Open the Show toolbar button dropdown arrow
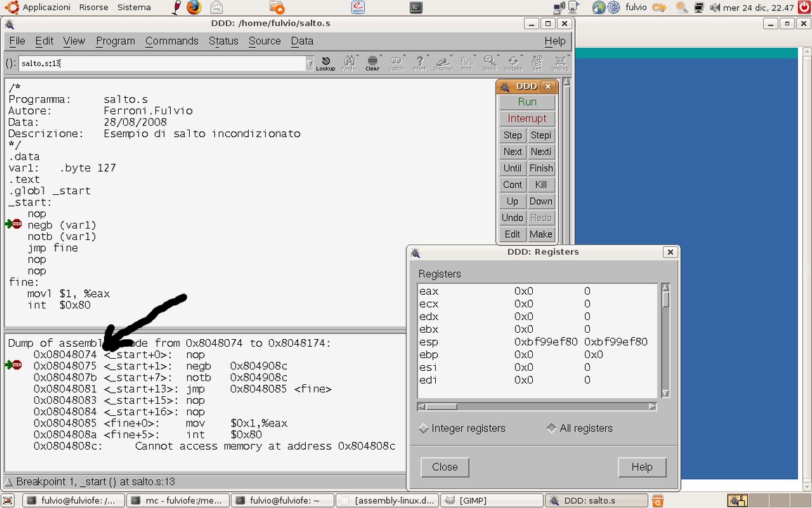This screenshot has height=508, width=812. (x=498, y=57)
